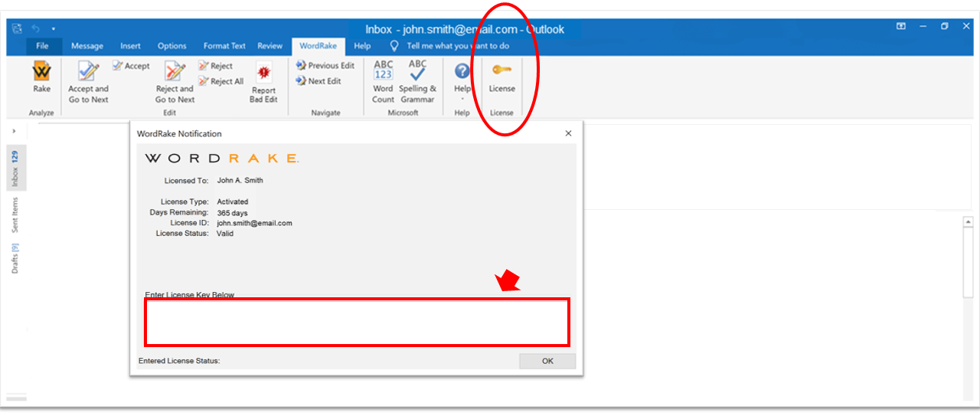
Task: Reject the current edit
Action: click(x=216, y=66)
